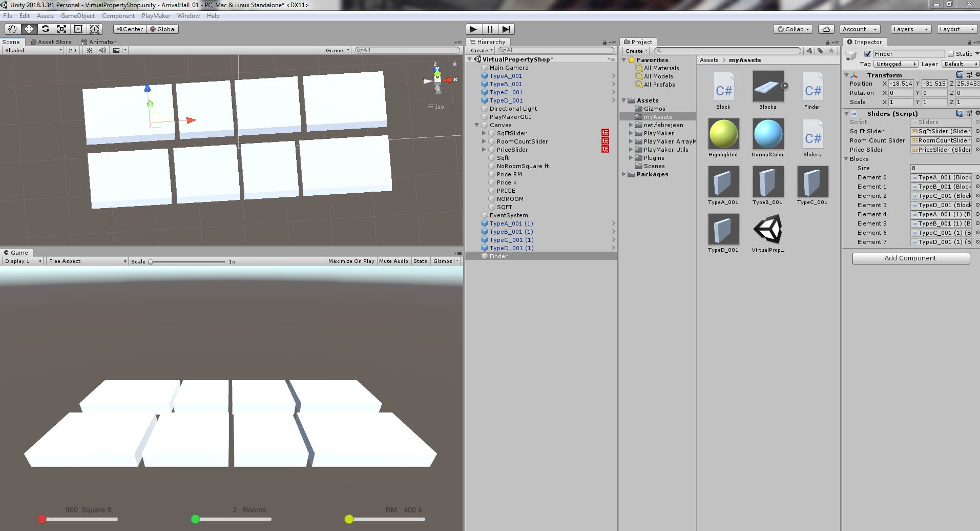Click search by label icon in Project
The height and width of the screenshot is (531, 980).
(x=820, y=51)
